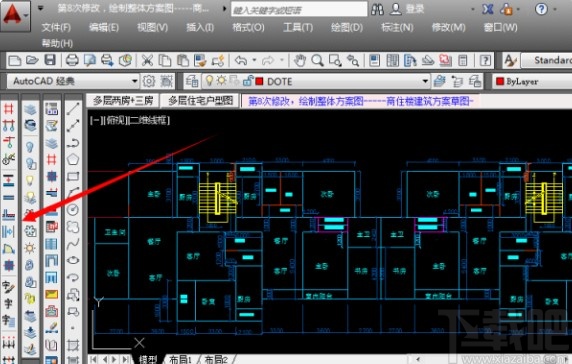Click the Open file folder icon

click(x=32, y=60)
